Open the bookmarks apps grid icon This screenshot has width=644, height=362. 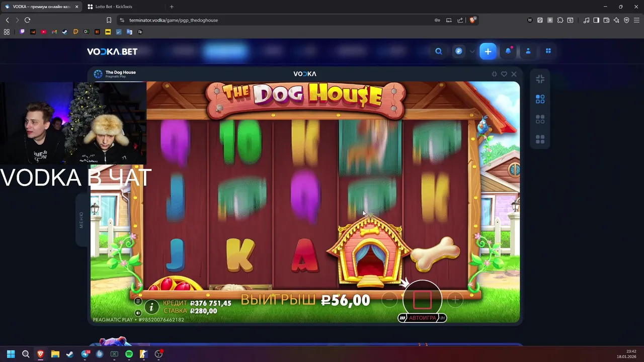7,32
